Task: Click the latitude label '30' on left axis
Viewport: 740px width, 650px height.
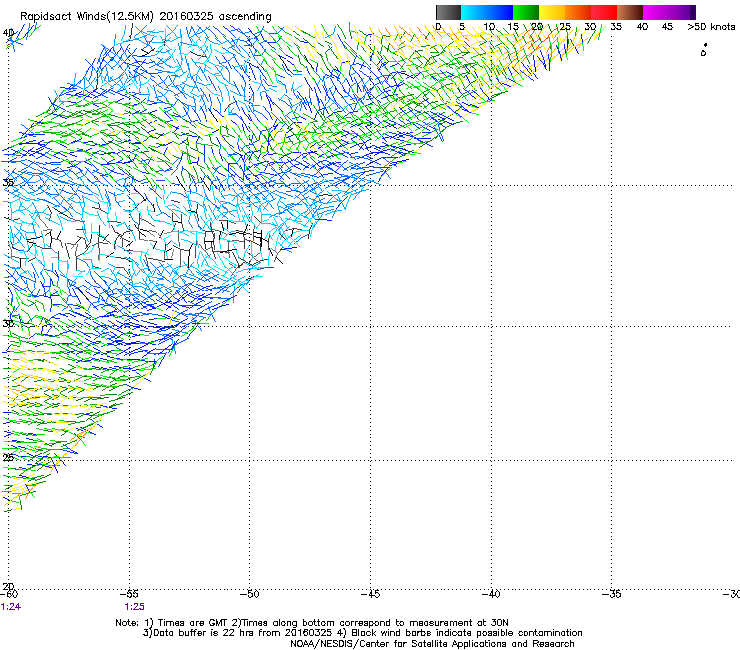Action: [8, 324]
